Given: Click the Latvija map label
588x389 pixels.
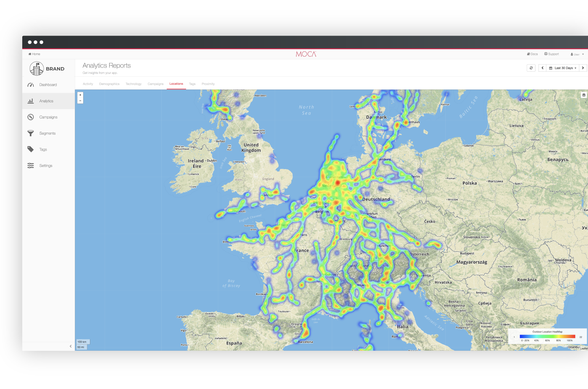Looking at the screenshot, I should [x=526, y=99].
